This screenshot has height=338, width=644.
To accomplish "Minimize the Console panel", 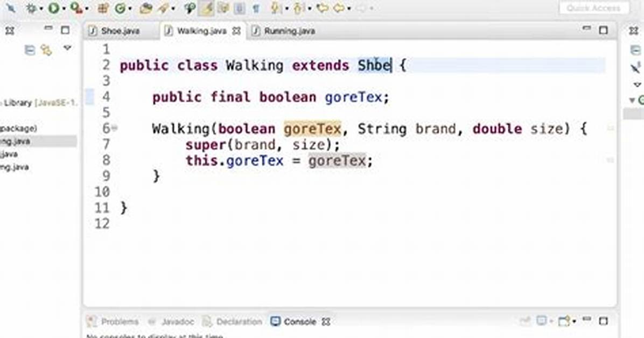I will 587,319.
